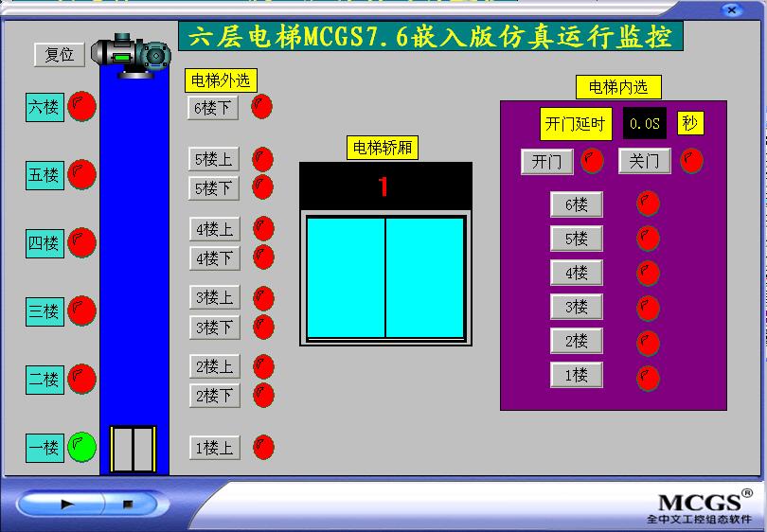The width and height of the screenshot is (767, 532).
Task: Select the 二楼 floor label
Action: click(45, 380)
